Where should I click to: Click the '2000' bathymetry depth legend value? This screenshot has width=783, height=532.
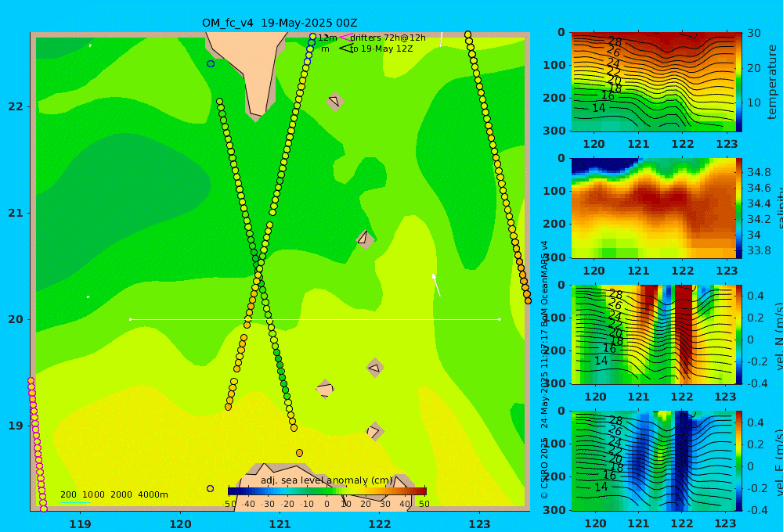121,494
